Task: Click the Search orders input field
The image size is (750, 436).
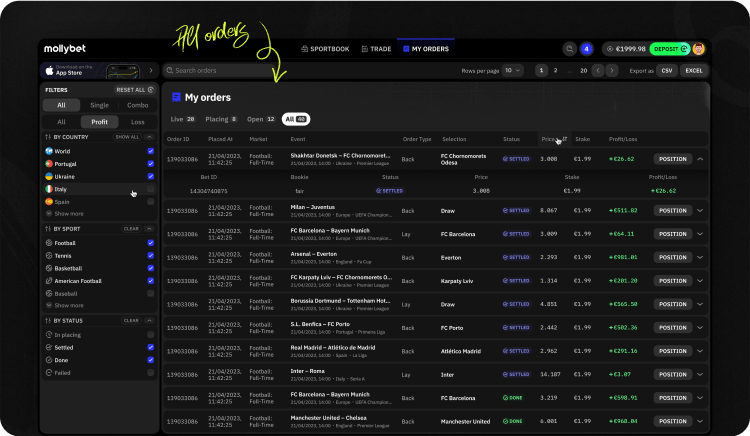Action: point(220,71)
